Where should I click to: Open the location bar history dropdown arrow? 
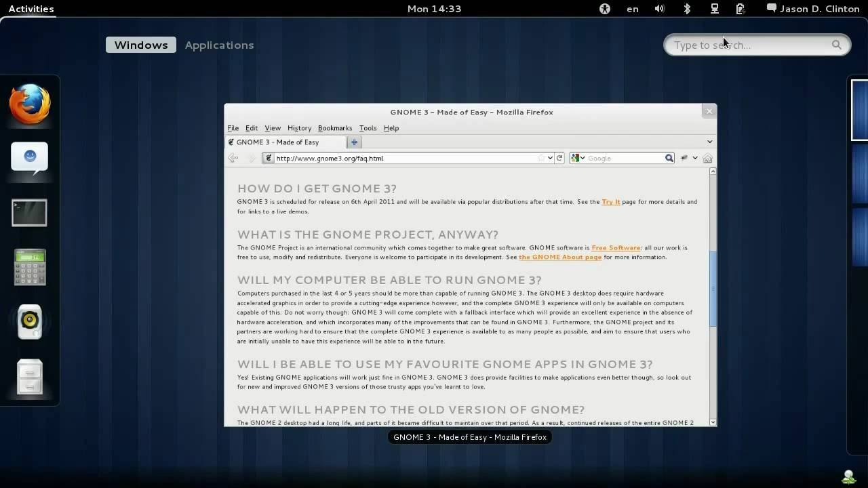[x=549, y=158]
